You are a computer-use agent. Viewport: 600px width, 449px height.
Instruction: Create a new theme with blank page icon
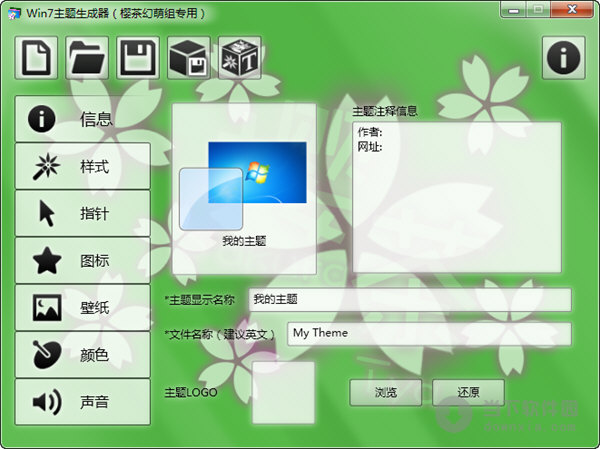coord(36,58)
